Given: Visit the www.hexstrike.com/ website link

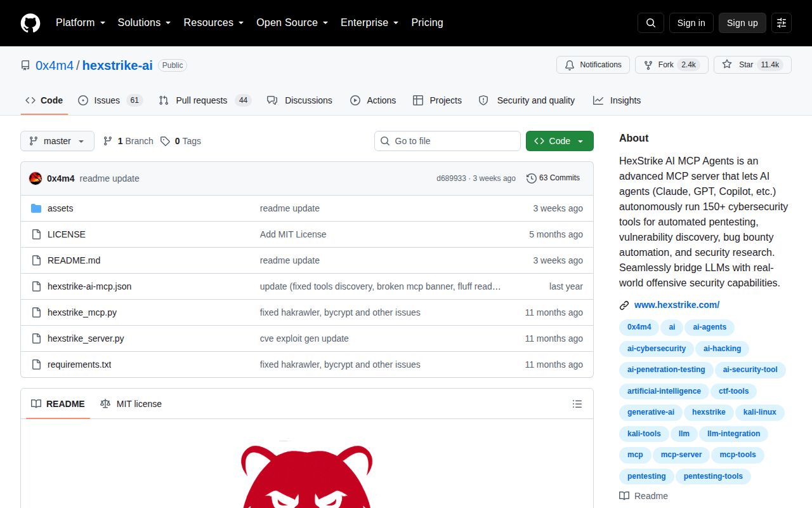Looking at the screenshot, I should 677,305.
